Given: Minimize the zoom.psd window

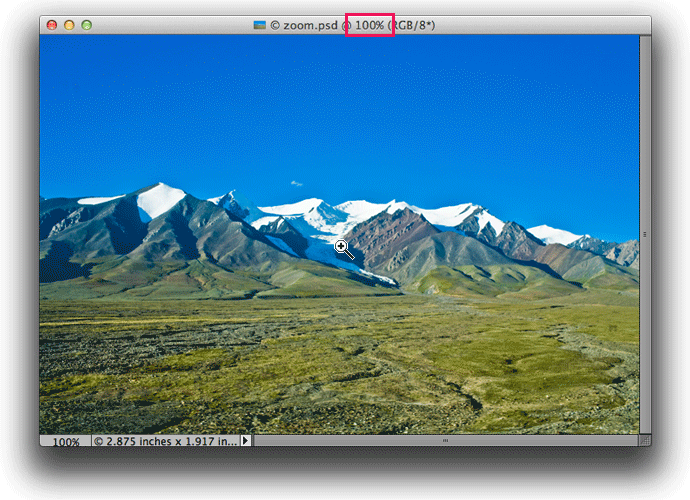Looking at the screenshot, I should (69, 25).
